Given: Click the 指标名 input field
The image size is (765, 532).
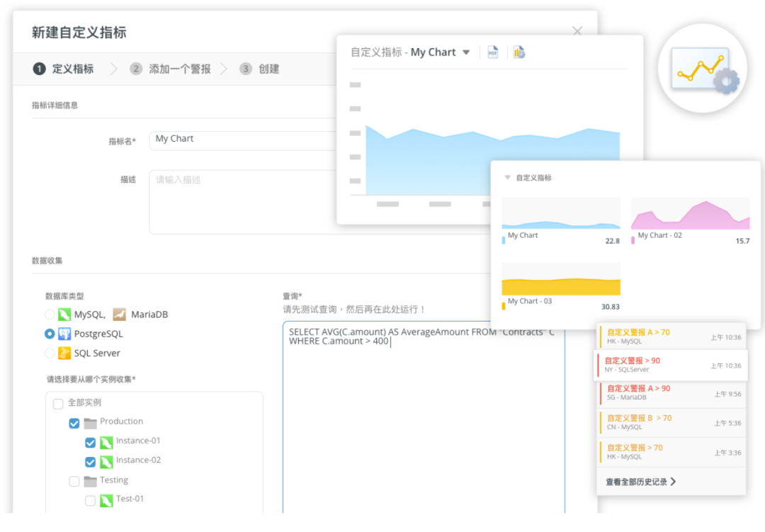Looking at the screenshot, I should (x=243, y=140).
